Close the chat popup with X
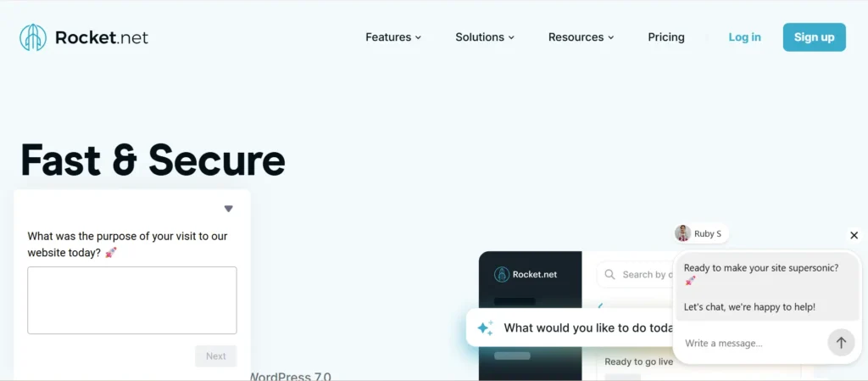 [x=854, y=235]
